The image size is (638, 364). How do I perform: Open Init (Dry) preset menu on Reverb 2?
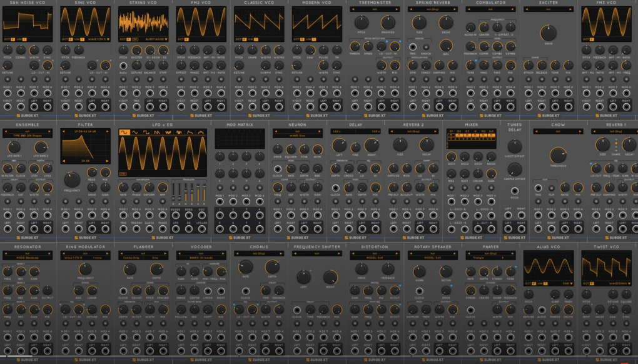[x=413, y=132]
